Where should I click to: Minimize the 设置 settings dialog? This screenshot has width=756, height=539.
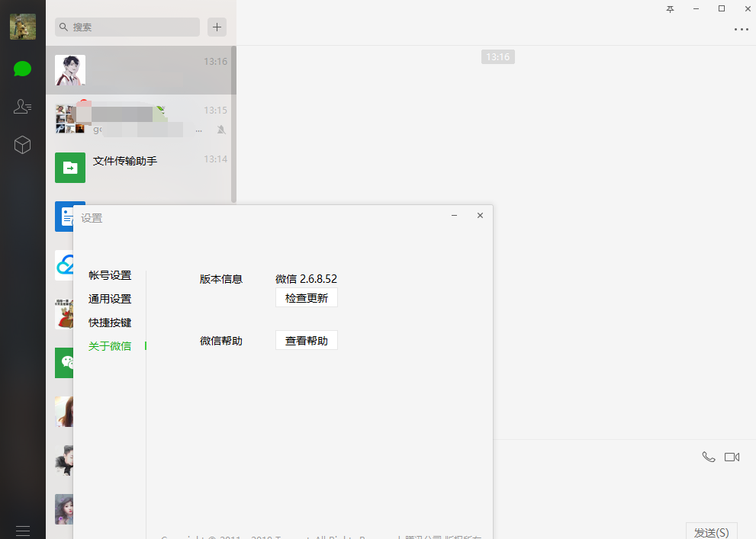[x=454, y=216]
